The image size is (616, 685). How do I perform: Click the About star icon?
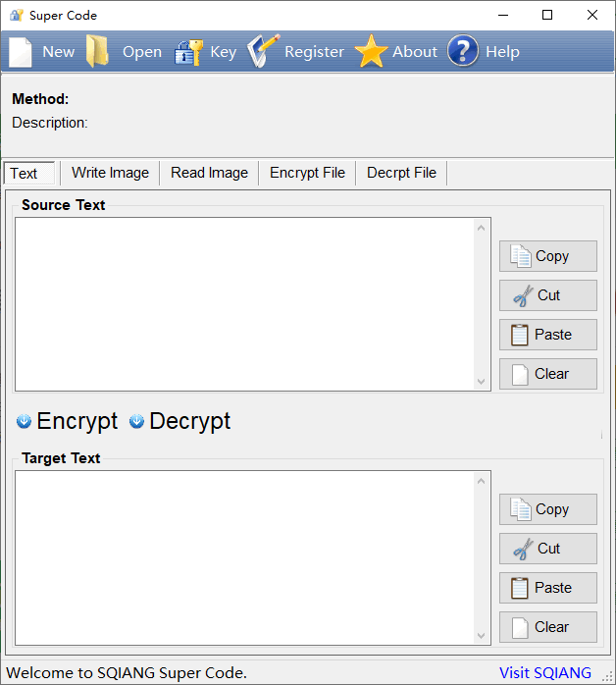pyautogui.click(x=371, y=52)
